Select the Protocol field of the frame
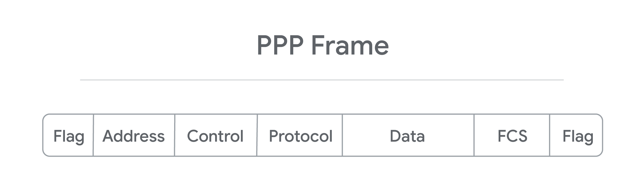 click(x=301, y=136)
